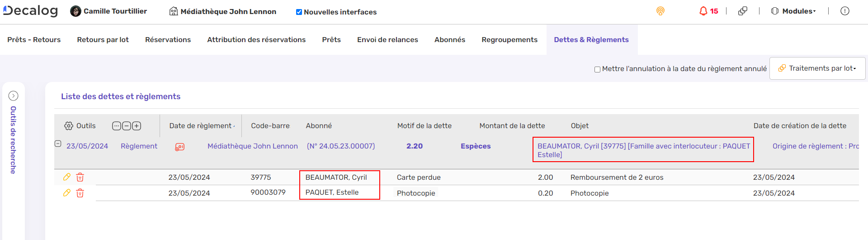Open Envoi de relances tab

(x=387, y=40)
